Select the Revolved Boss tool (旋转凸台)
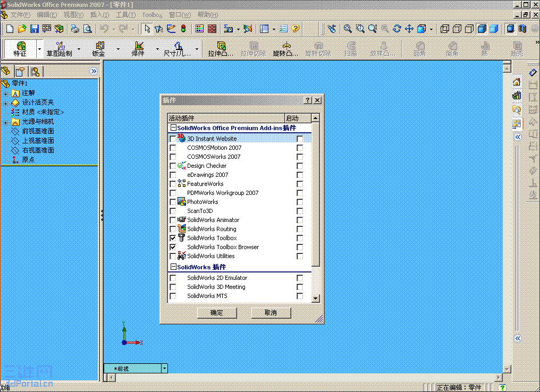Screen dimensions: 540x392 [x=285, y=48]
